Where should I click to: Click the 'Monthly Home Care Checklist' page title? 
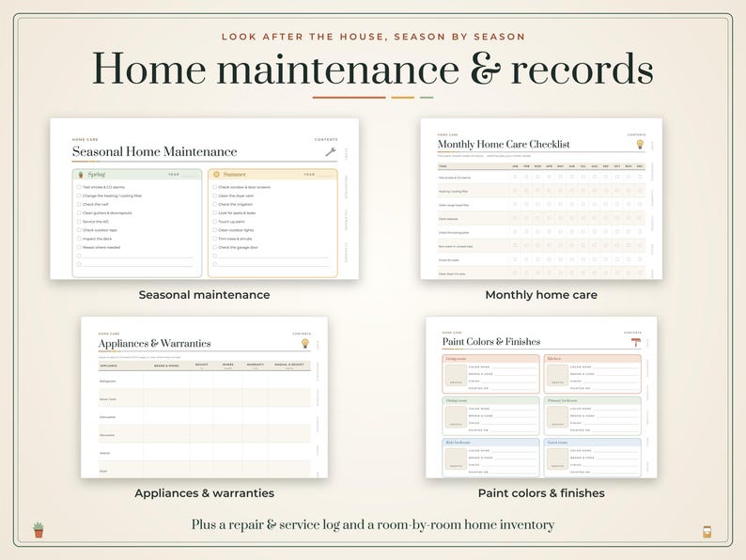[x=504, y=144]
